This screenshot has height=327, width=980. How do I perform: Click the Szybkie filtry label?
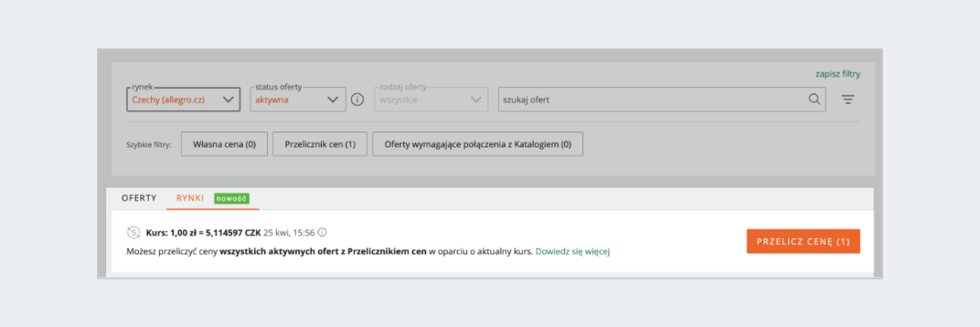click(149, 145)
